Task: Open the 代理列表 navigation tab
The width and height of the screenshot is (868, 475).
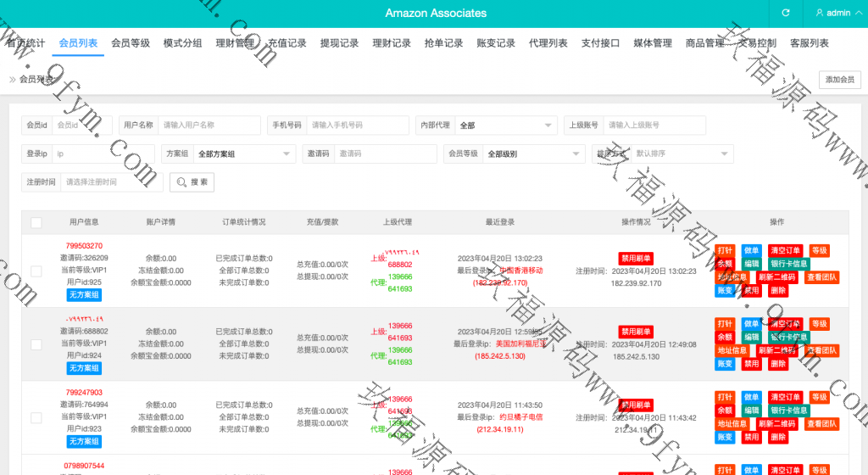Action: pyautogui.click(x=548, y=43)
